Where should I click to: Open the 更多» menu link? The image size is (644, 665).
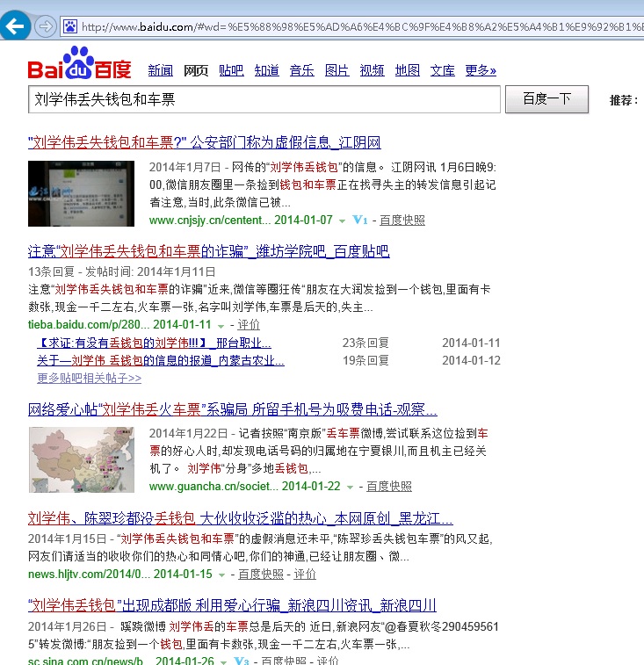[481, 70]
